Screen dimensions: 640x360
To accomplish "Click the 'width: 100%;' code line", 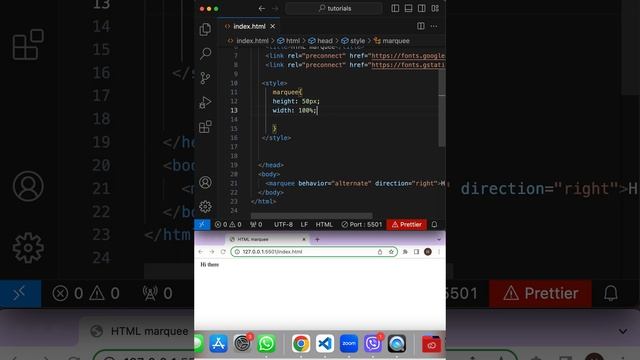I will (294, 111).
